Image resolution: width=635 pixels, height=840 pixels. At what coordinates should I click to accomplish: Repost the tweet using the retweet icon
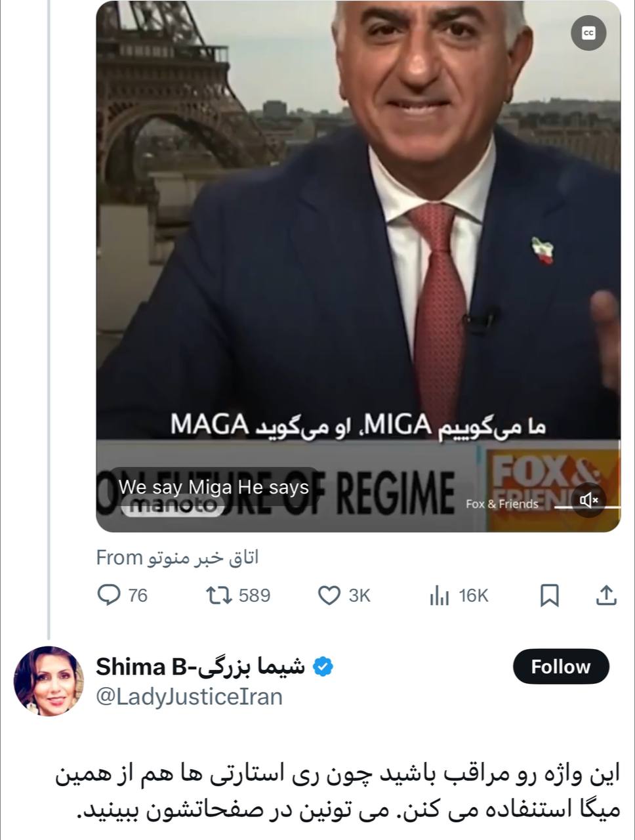click(x=219, y=595)
